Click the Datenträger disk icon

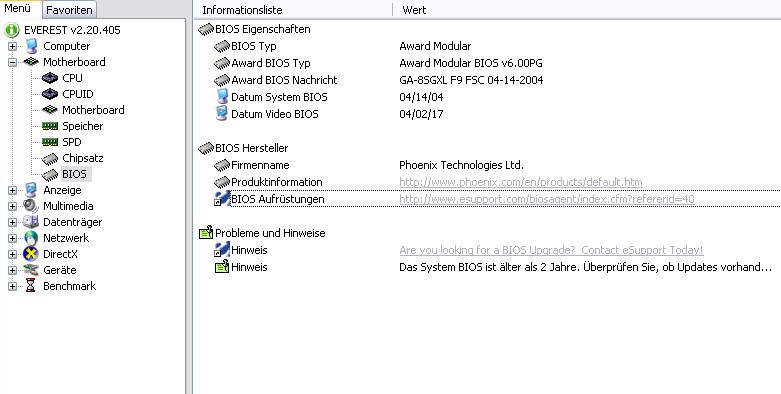31,222
